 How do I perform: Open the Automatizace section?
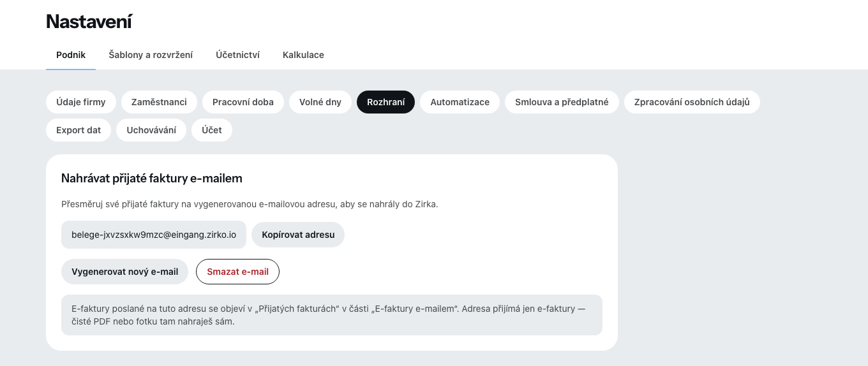pos(460,102)
